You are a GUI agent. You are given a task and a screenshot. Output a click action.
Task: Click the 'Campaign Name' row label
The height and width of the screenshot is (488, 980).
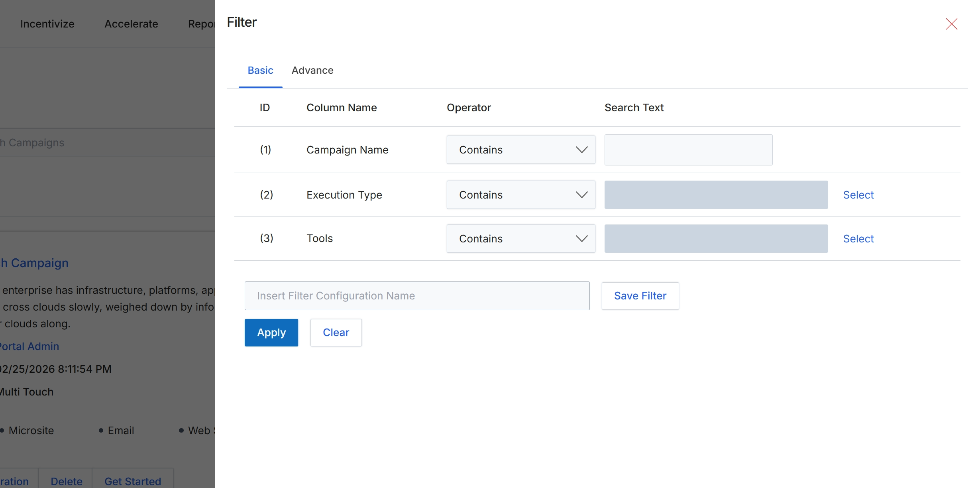click(x=347, y=150)
